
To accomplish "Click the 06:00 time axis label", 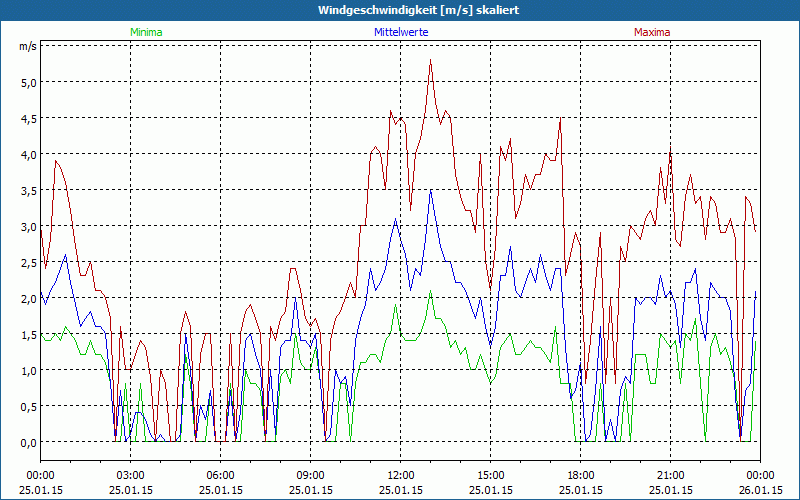I will pyautogui.click(x=220, y=476).
